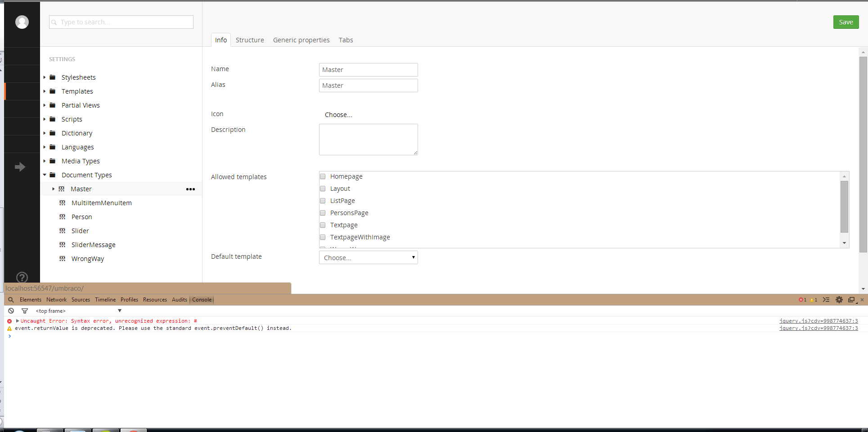The height and width of the screenshot is (432, 868).
Task: Open the user avatar profile icon
Action: click(22, 22)
